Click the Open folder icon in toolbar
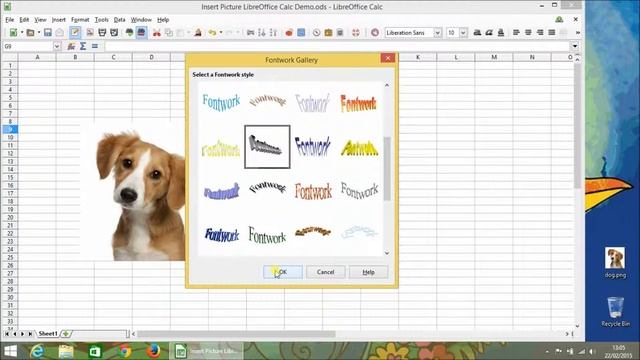The height and width of the screenshot is (360, 640). tap(30, 33)
